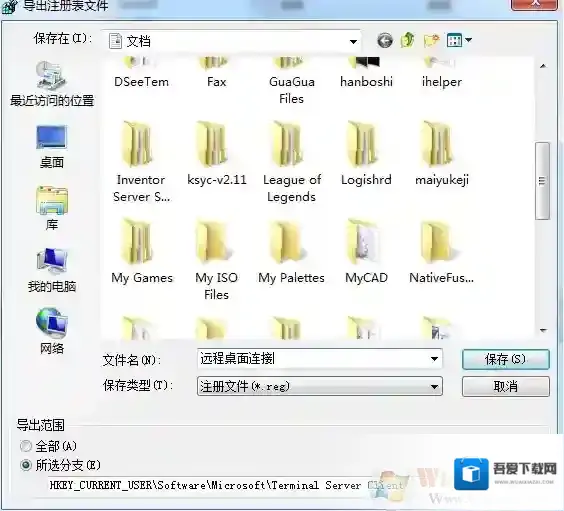Select the GuaGua Files folder
Screen dimensions: 564x511
tap(291, 81)
